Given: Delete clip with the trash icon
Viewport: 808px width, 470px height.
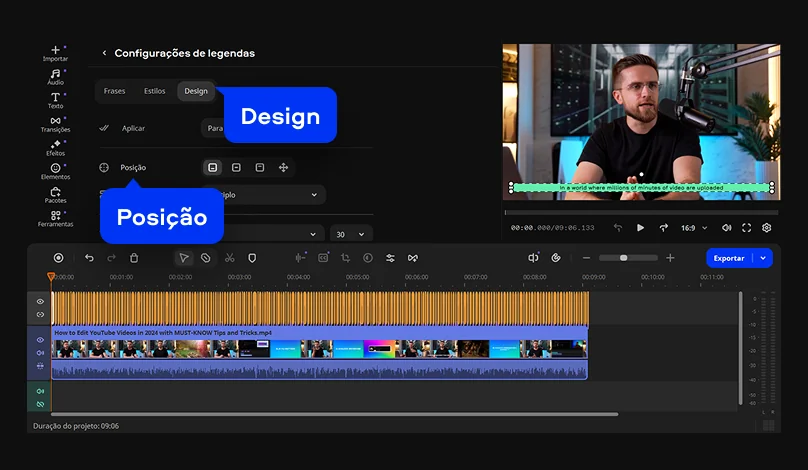Looking at the screenshot, I should pyautogui.click(x=134, y=258).
